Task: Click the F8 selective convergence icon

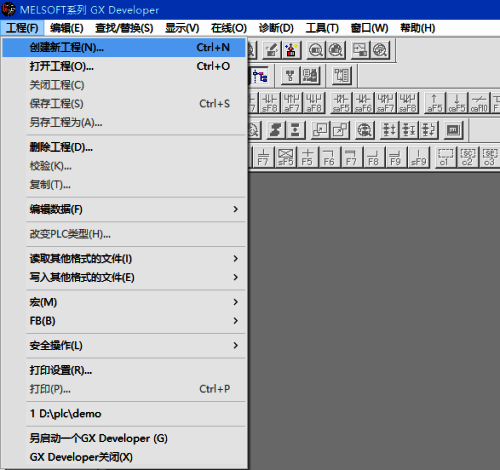Action: point(373,157)
